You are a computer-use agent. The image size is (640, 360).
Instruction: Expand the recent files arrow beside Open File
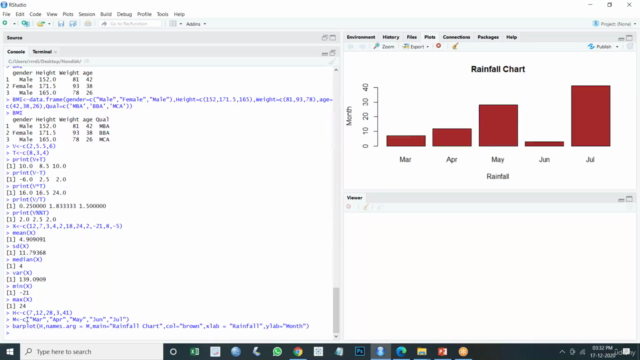click(x=49, y=24)
